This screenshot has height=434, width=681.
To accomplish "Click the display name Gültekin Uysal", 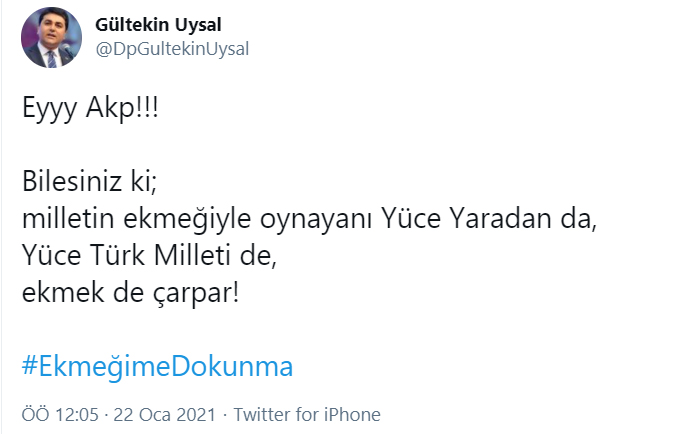I will click(x=158, y=25).
